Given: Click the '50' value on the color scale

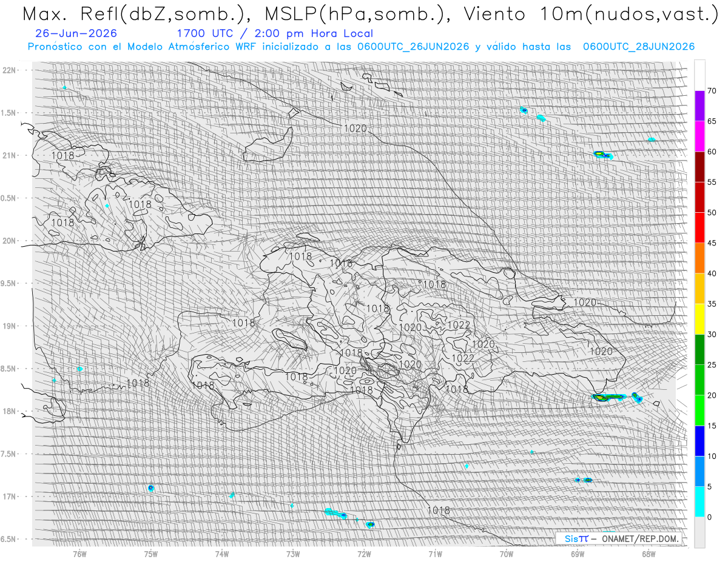Looking at the screenshot, I should [712, 213].
